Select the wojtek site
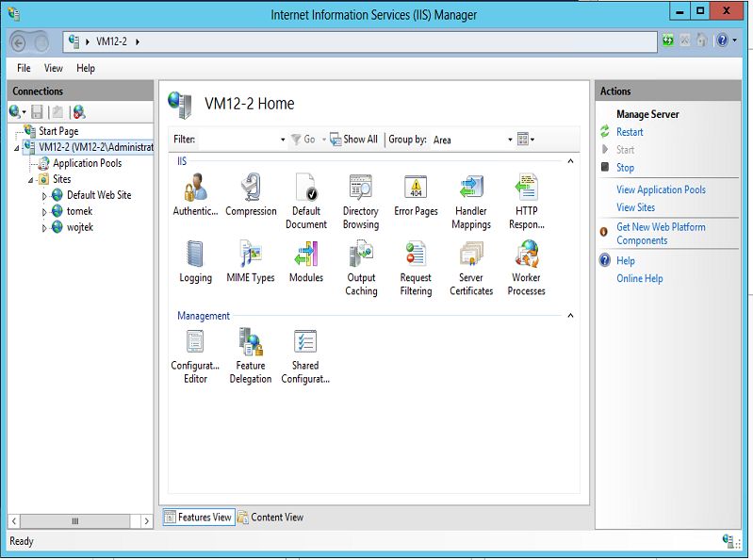 point(80,227)
